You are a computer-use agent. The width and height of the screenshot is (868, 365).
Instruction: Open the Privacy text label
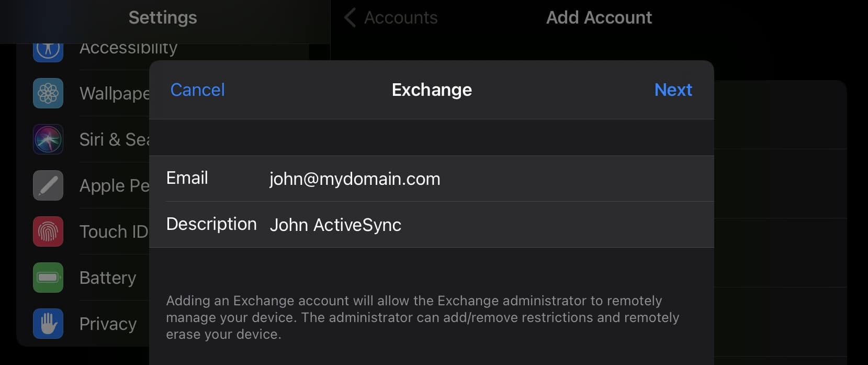click(x=108, y=324)
